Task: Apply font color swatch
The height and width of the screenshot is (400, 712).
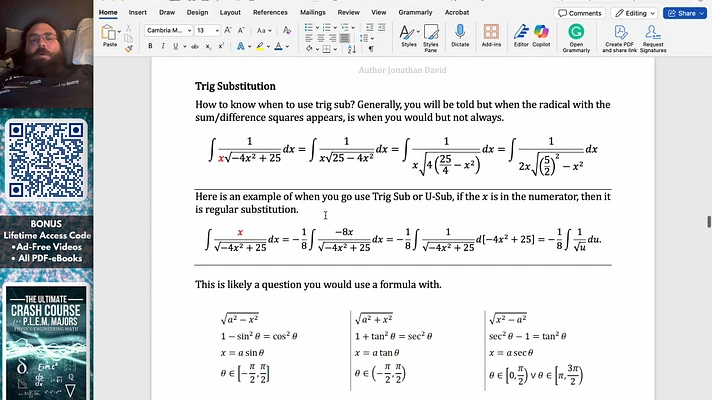Action: (x=278, y=46)
